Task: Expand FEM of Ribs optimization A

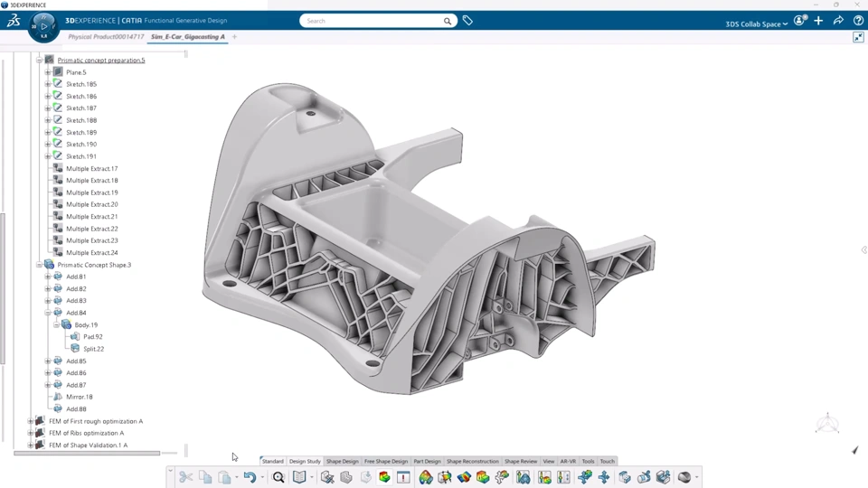Action: tap(31, 433)
